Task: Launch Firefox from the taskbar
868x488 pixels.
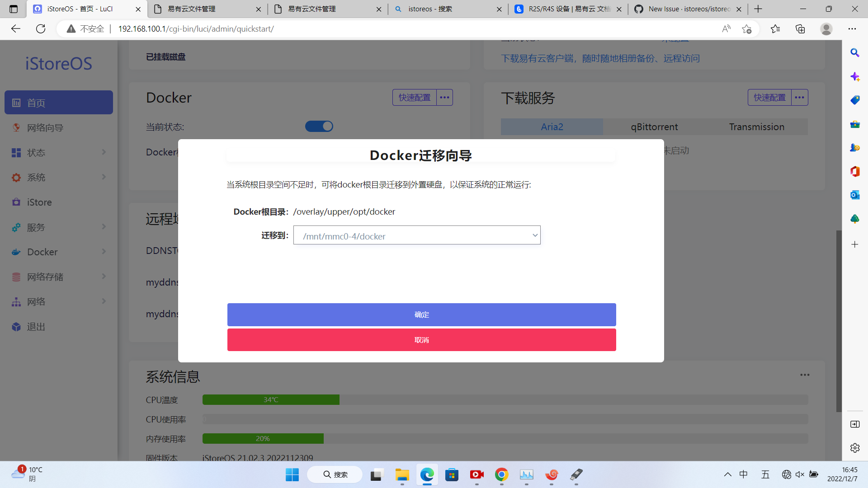Action: coord(552,475)
